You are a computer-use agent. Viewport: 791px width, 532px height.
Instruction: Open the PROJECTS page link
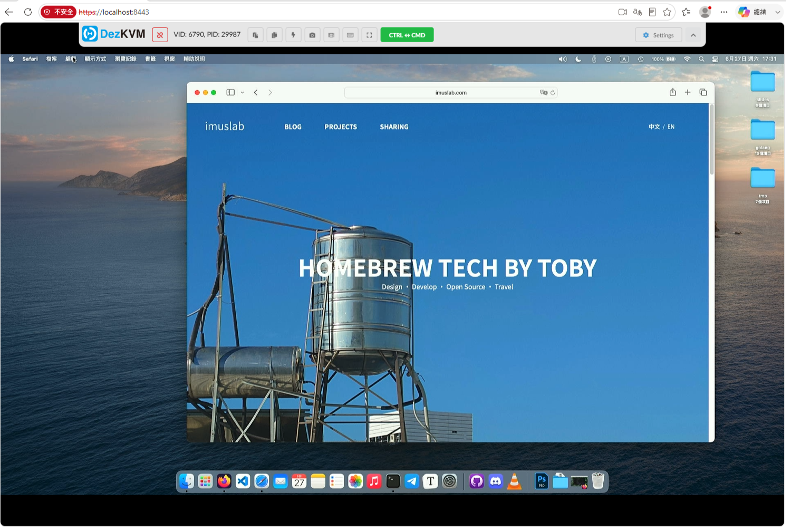point(341,127)
